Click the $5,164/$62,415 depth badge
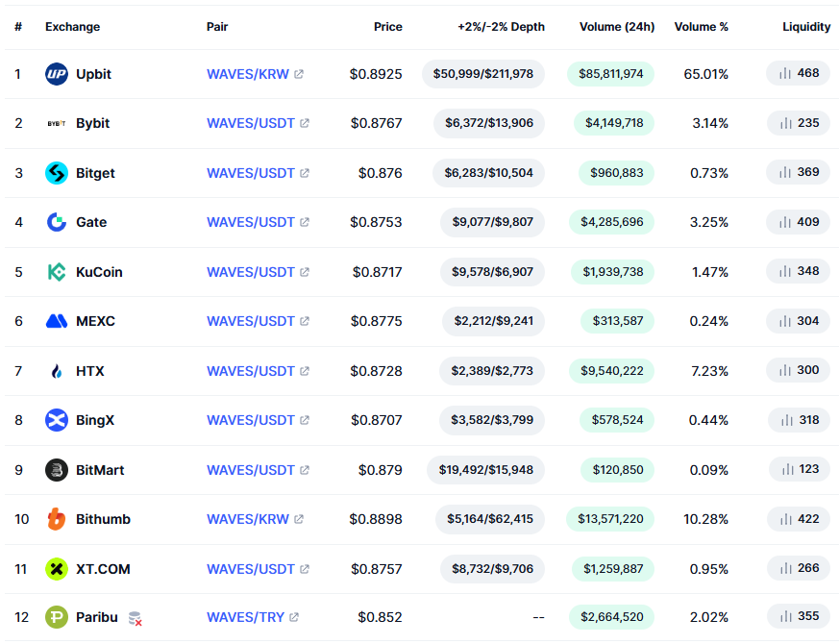 (490, 519)
